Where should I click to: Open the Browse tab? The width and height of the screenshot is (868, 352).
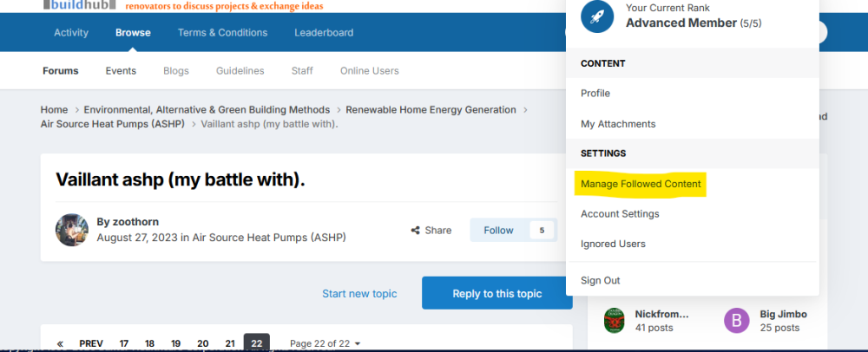coord(133,33)
